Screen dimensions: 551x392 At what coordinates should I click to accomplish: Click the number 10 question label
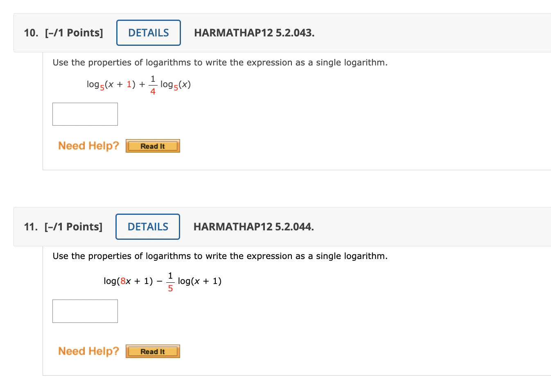pyautogui.click(x=30, y=33)
